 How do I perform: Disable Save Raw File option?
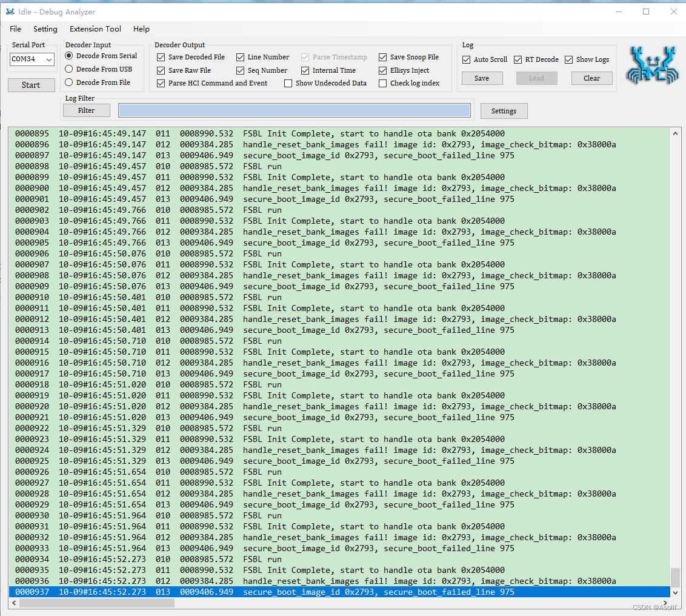161,70
